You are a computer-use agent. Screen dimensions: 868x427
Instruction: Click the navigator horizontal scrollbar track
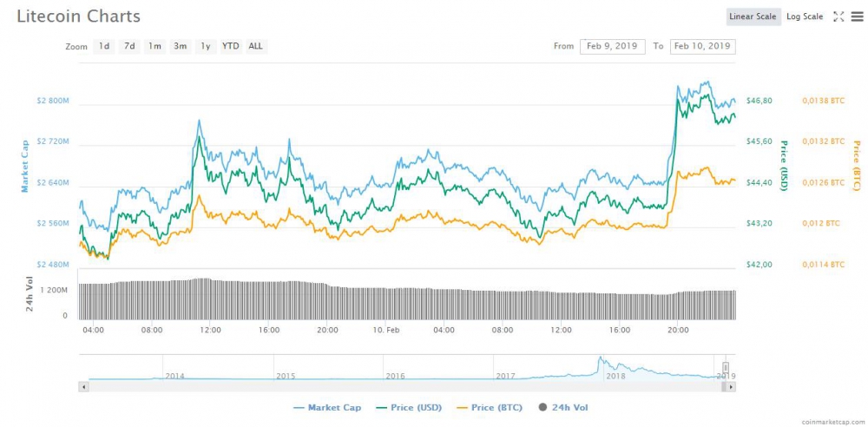coord(407,386)
